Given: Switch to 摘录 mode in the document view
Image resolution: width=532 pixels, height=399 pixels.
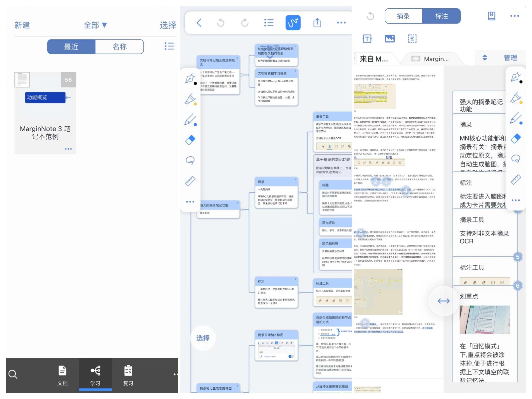Looking at the screenshot, I should [403, 16].
